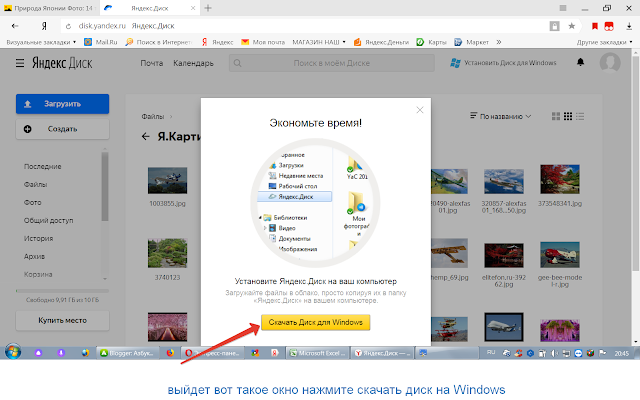Open История in the sidebar
This screenshot has width=640, height=400.
pyautogui.click(x=38, y=238)
